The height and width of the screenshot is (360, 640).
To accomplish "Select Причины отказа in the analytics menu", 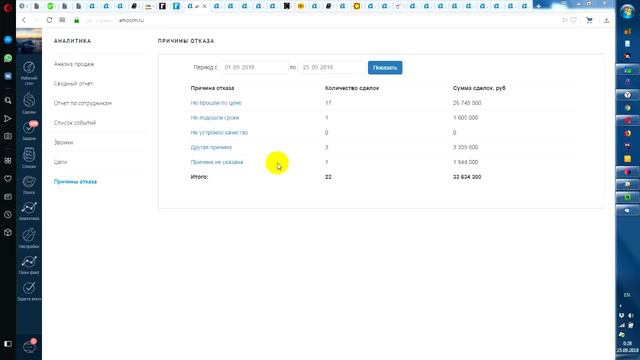I will 76,182.
